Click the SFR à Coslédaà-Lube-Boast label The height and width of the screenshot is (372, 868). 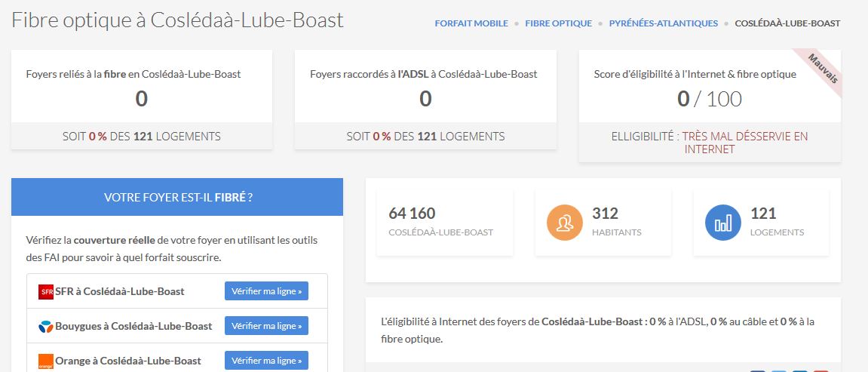coord(120,291)
